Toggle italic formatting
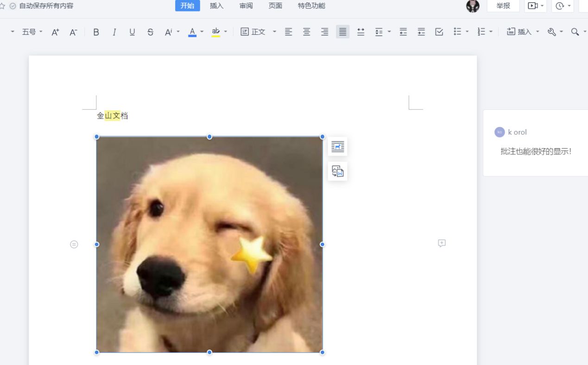Screen dimensions: 588x365 (x=114, y=32)
